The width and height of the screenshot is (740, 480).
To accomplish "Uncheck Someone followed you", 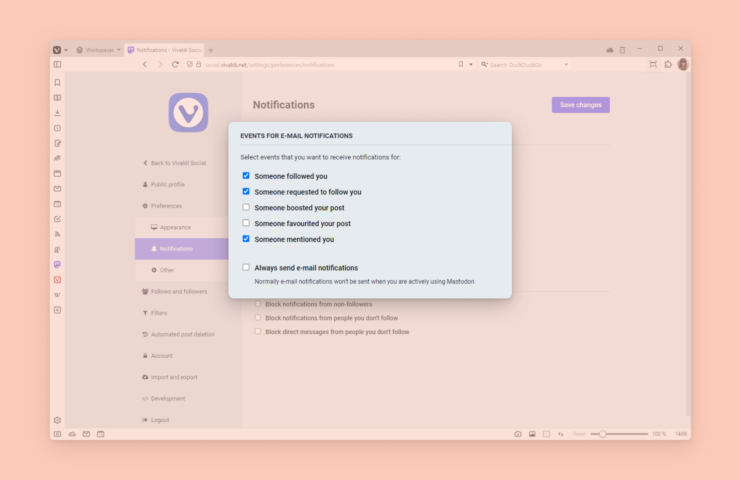I will [x=246, y=176].
